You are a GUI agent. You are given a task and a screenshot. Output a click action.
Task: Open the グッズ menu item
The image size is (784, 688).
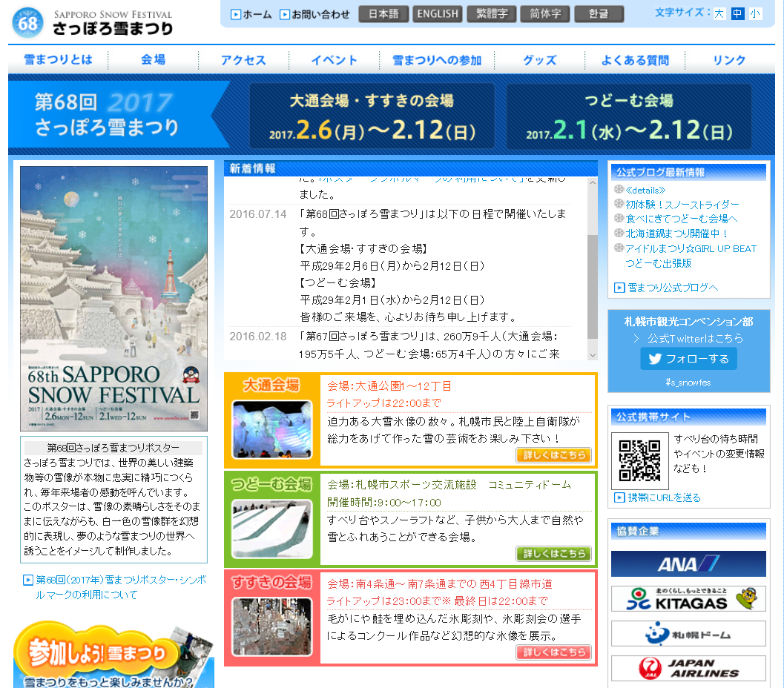(539, 60)
